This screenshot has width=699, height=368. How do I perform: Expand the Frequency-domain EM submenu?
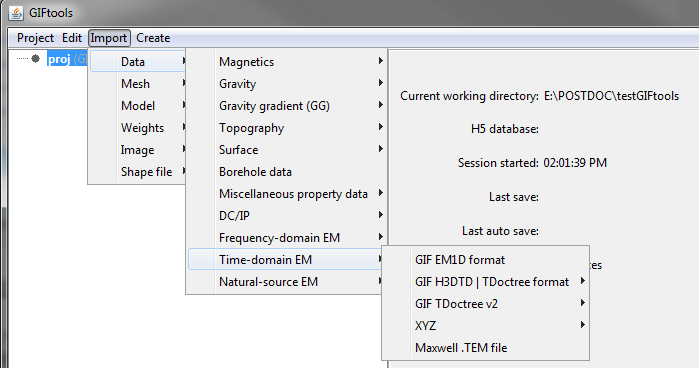tap(287, 238)
